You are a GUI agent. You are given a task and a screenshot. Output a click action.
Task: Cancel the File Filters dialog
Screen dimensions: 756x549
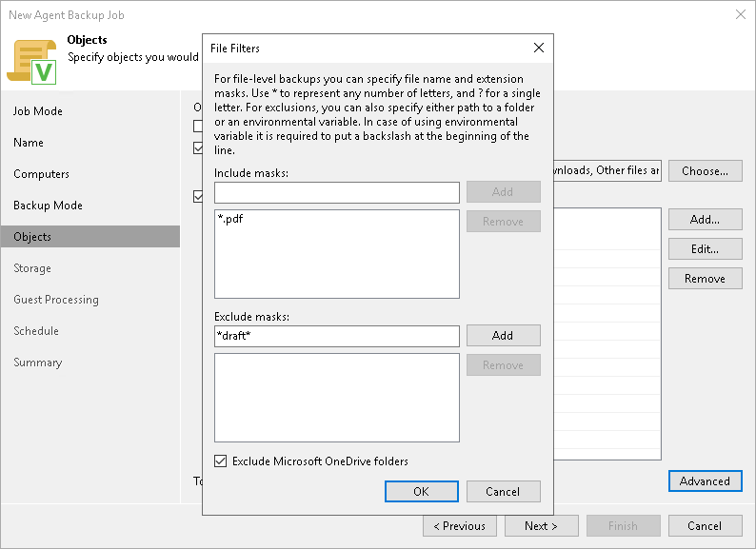503,491
